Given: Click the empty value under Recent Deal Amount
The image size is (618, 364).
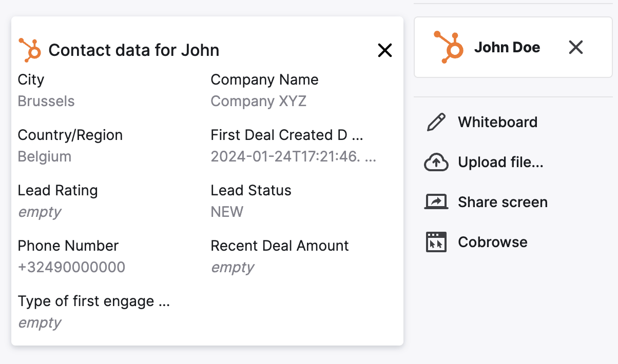Looking at the screenshot, I should [x=233, y=267].
